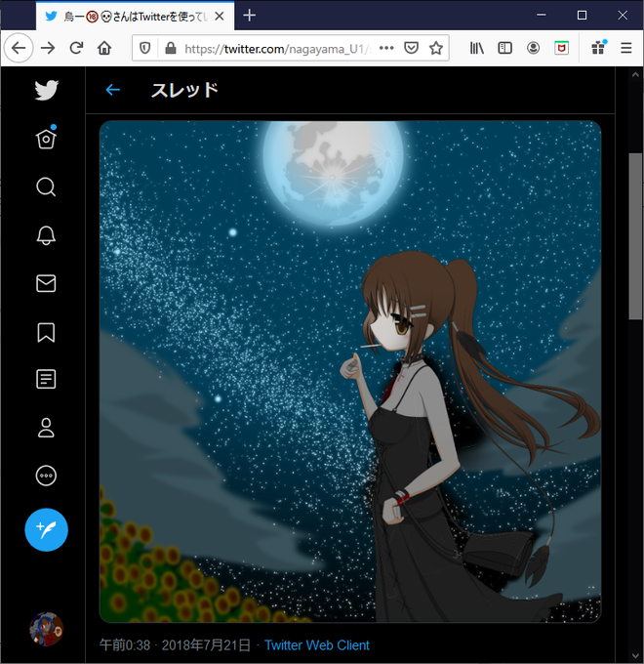
Task: Click the tweet timestamp 午前0:38 · 2018年7月21日
Action: [175, 644]
